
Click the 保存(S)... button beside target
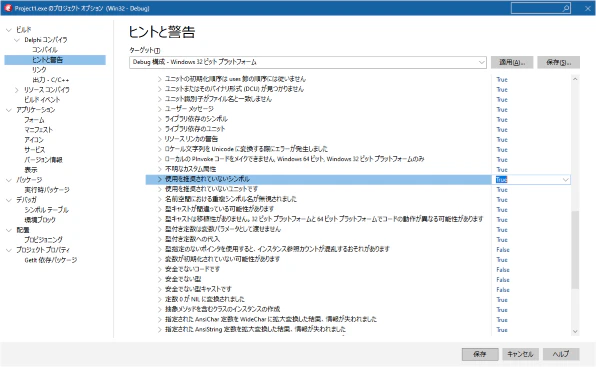coord(558,62)
